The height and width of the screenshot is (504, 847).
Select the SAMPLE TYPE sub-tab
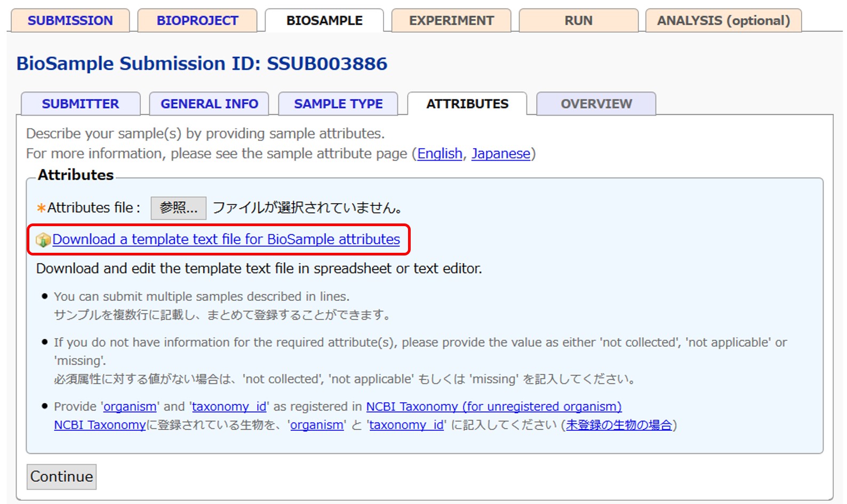tap(338, 104)
